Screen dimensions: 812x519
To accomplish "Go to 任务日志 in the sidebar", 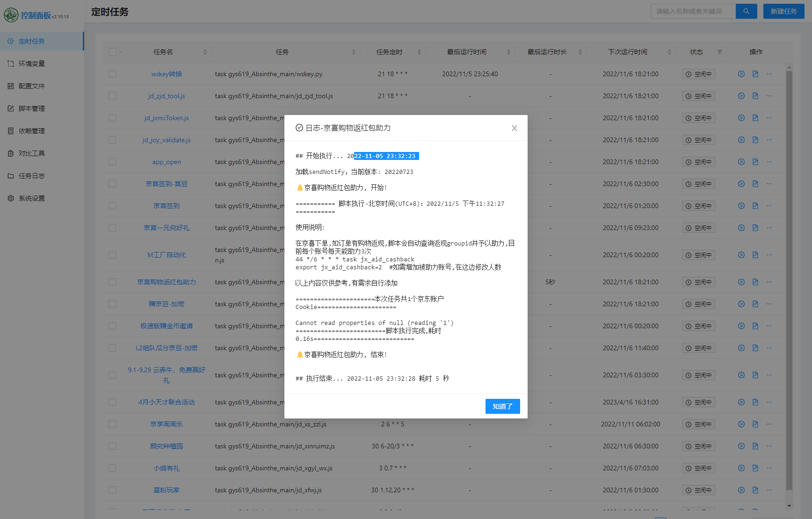I will pos(32,176).
